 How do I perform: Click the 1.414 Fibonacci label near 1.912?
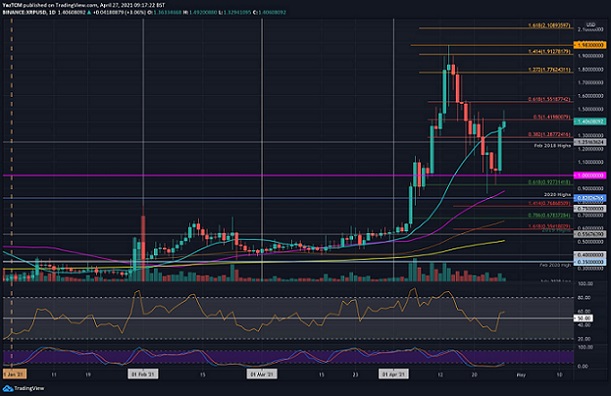tap(549, 51)
